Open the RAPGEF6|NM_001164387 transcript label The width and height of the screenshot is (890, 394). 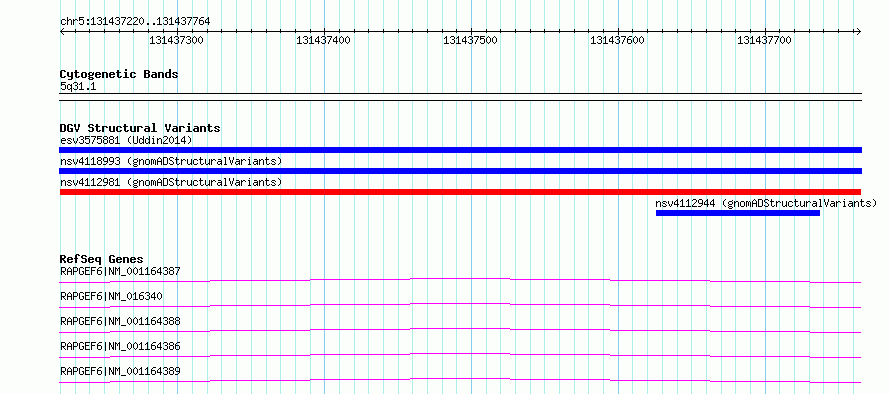[x=120, y=271]
